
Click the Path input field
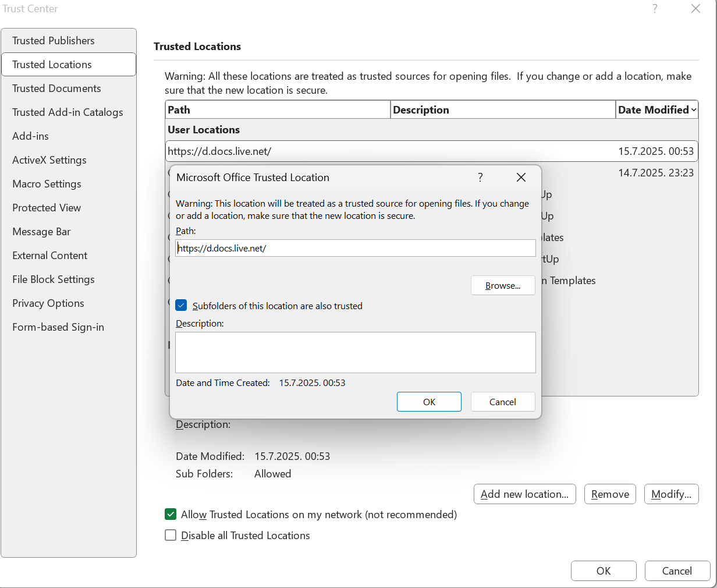click(356, 247)
